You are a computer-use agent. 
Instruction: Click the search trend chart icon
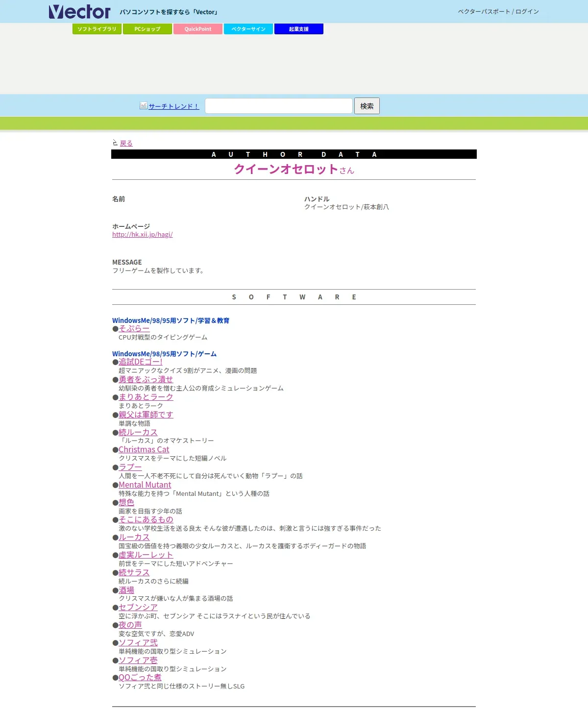click(x=144, y=105)
